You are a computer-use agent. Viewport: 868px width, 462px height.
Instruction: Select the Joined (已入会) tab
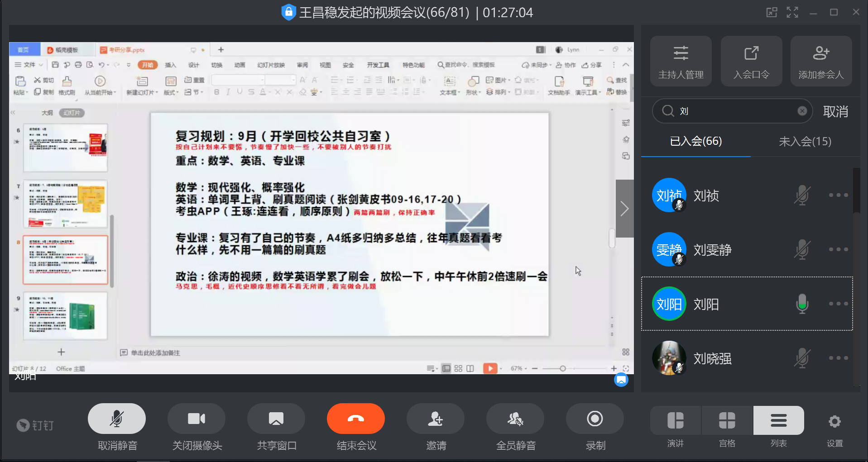coord(695,142)
